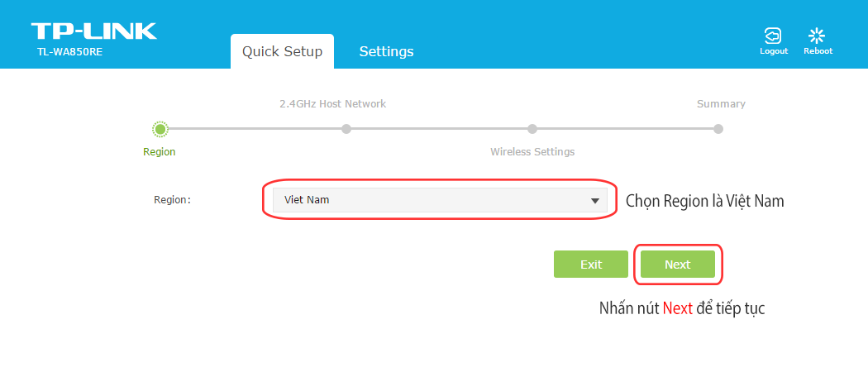Click the Wireless Settings step dot

[532, 129]
